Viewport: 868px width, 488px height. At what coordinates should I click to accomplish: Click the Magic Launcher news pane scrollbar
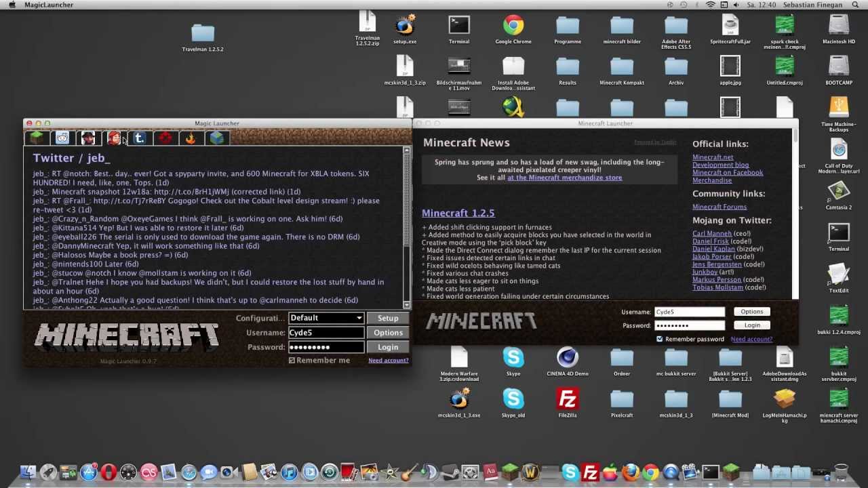coord(407,227)
